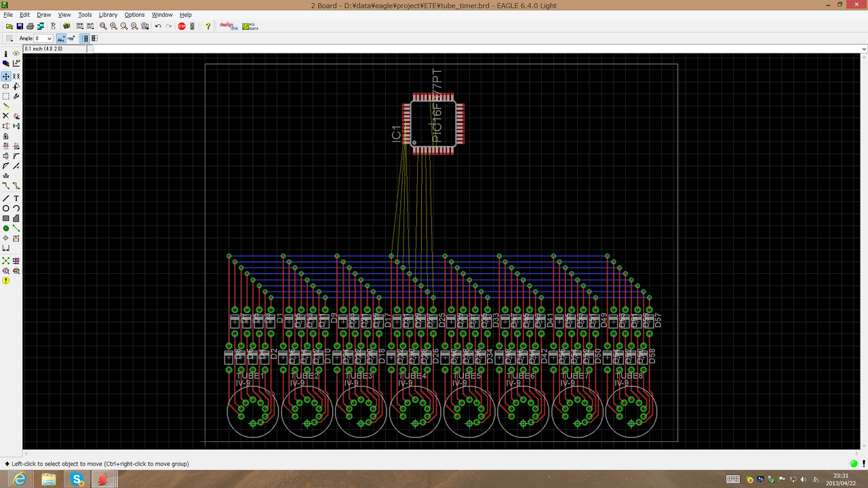Image resolution: width=868 pixels, height=488 pixels.
Task: Open the DesignLink toolbar button
Action: (x=229, y=26)
